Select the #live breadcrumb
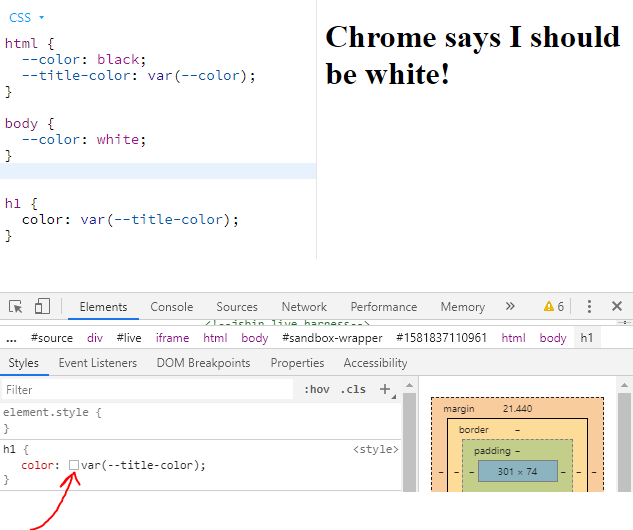The image size is (633, 530). [x=129, y=338]
